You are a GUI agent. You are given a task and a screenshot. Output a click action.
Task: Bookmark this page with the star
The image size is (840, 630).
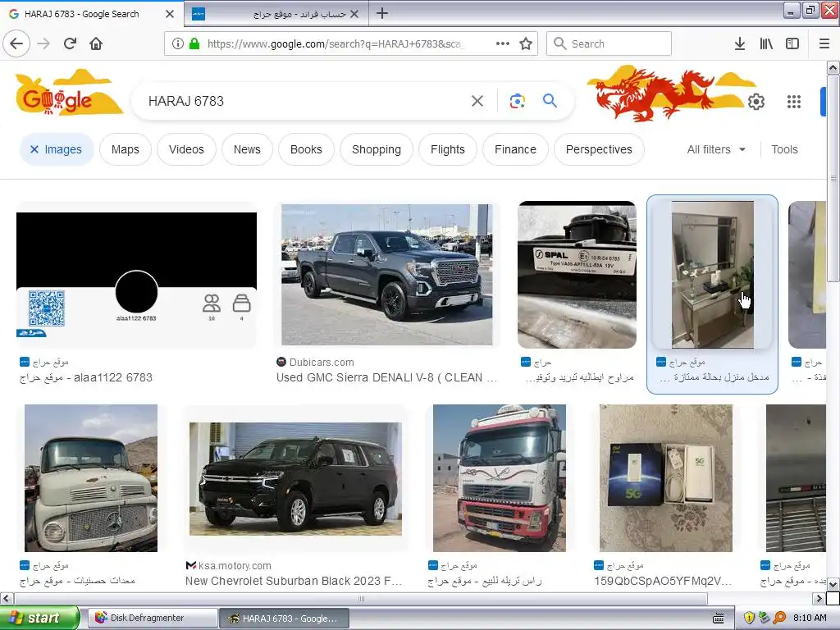pyautogui.click(x=526, y=43)
